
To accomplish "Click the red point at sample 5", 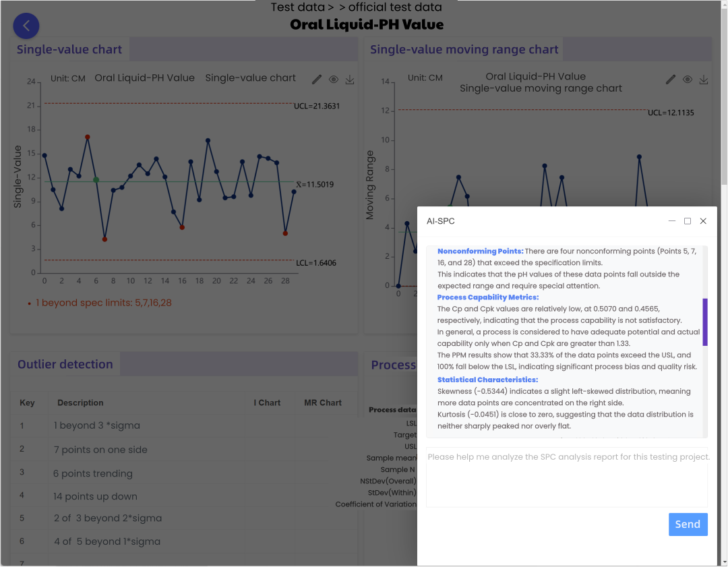I will pos(88,137).
